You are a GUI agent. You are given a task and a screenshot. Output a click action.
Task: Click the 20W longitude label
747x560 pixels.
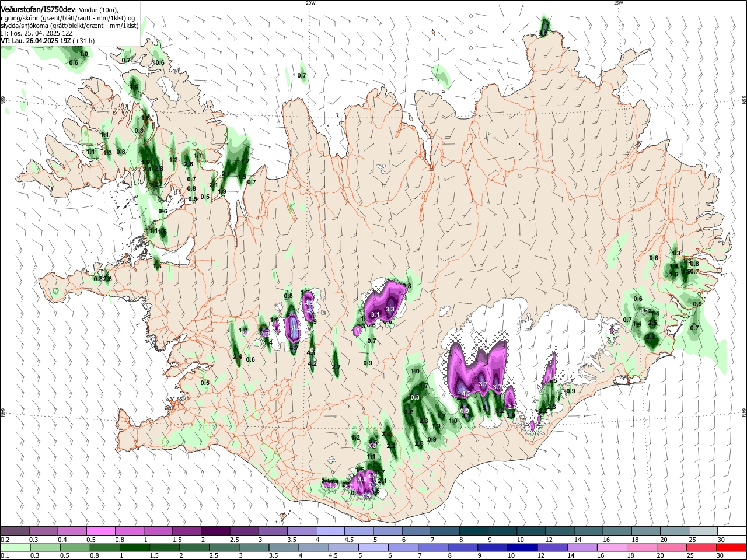[310, 3]
